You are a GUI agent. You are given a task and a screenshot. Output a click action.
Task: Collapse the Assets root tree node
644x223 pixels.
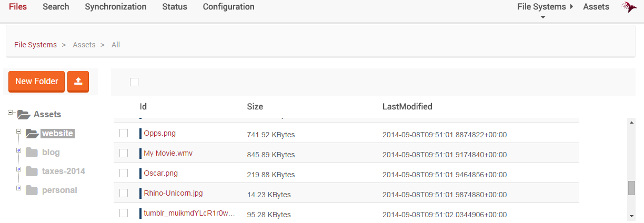10,111
